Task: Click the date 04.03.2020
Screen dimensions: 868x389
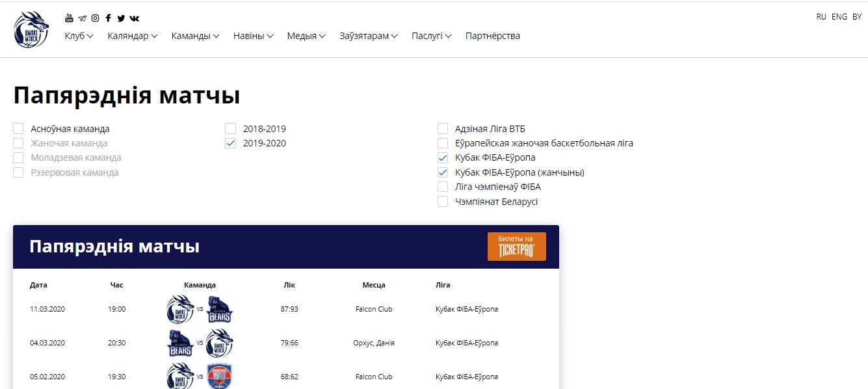Action: [x=47, y=343]
